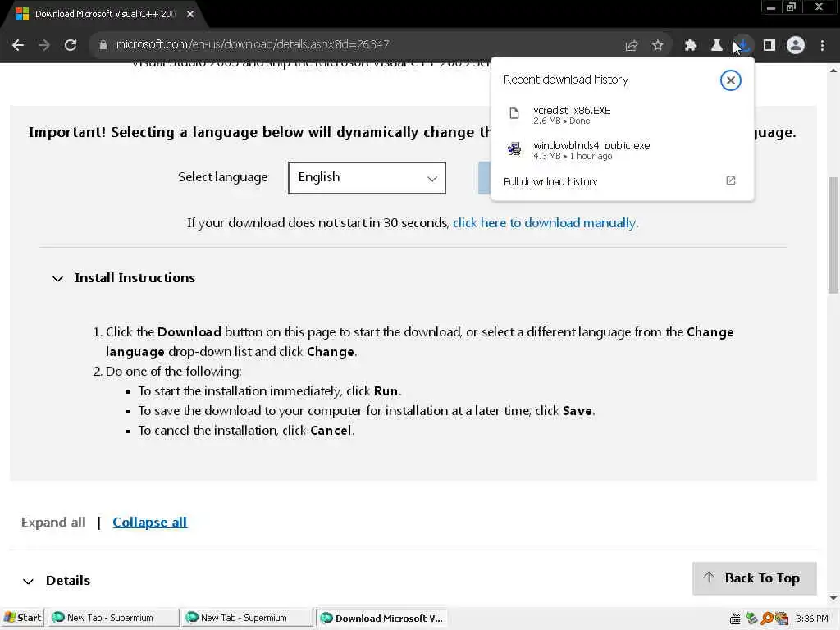The width and height of the screenshot is (840, 630).
Task: Click the vcredist file icon
Action: click(514, 113)
